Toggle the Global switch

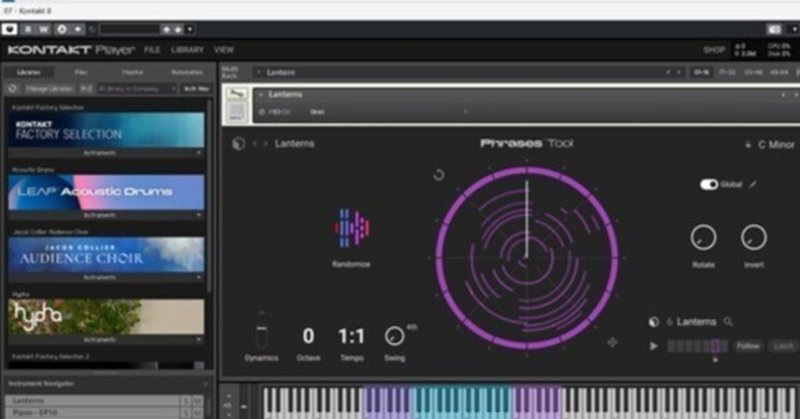(x=709, y=184)
